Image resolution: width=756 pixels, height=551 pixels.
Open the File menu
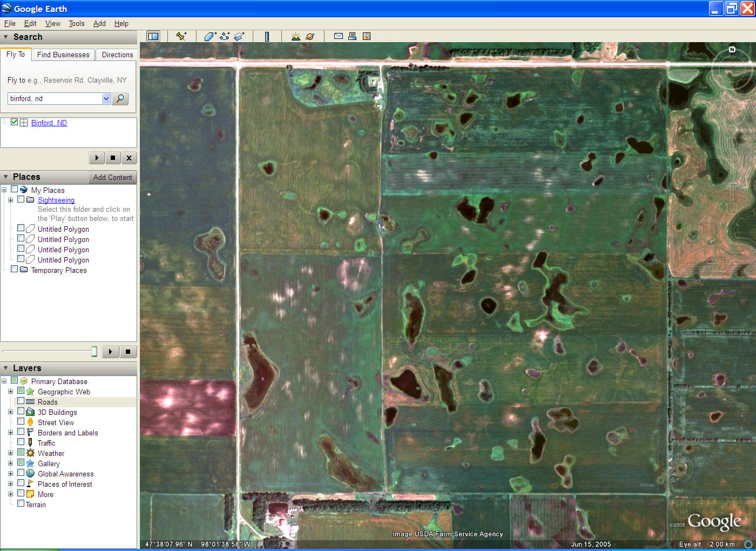click(10, 23)
